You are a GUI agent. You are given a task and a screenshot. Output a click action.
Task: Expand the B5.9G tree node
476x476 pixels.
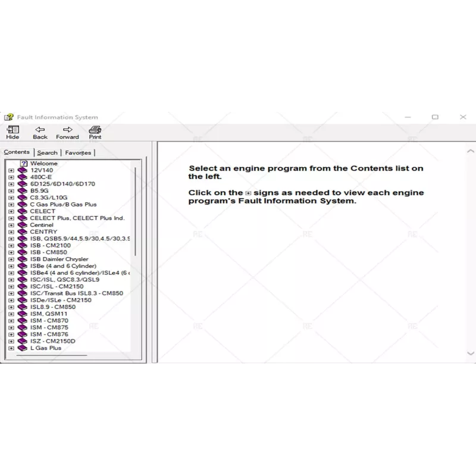point(11,190)
